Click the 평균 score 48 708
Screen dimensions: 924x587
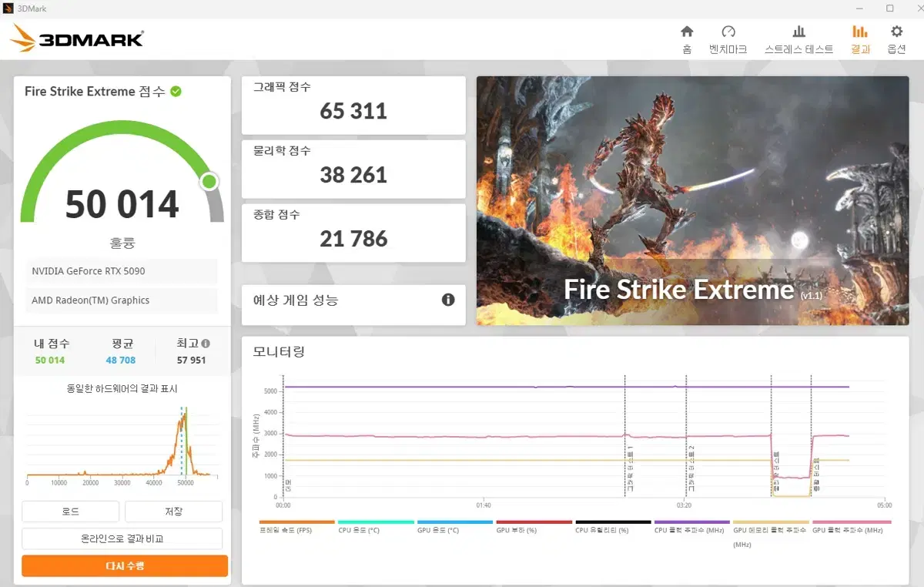pos(121,361)
